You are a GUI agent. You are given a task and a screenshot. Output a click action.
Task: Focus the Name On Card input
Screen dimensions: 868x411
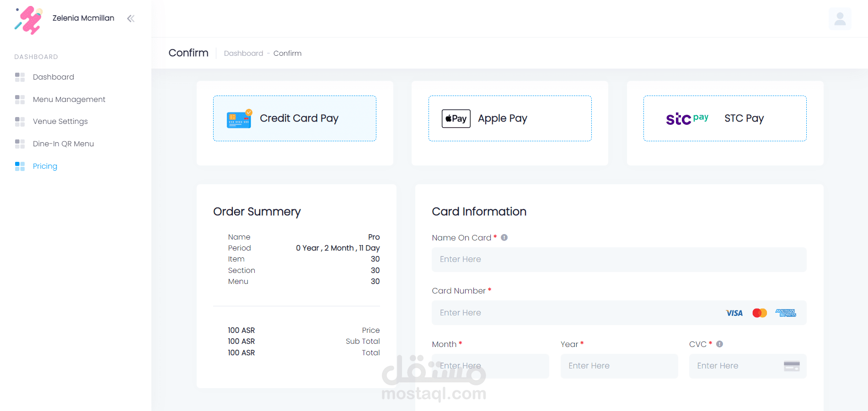[x=619, y=260]
